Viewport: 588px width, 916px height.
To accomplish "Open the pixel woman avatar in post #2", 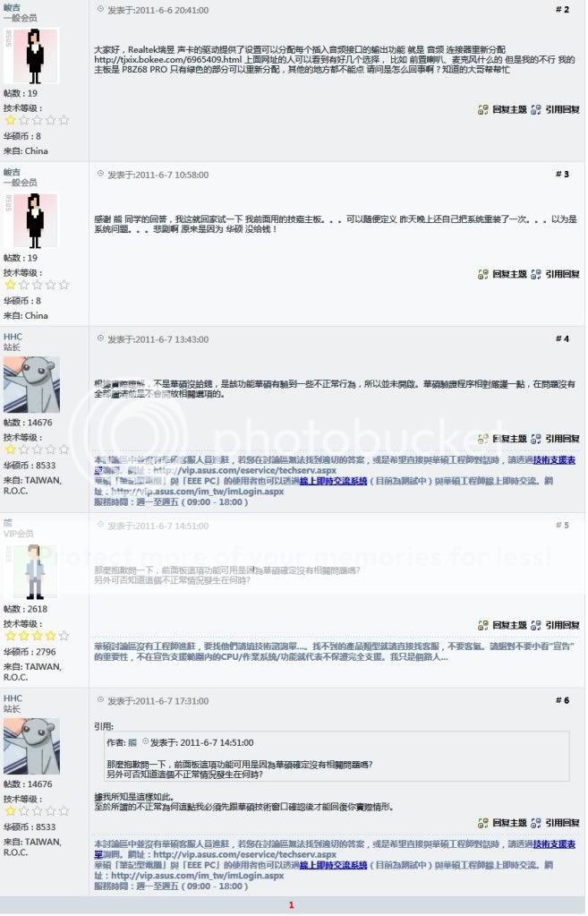I will [31, 56].
